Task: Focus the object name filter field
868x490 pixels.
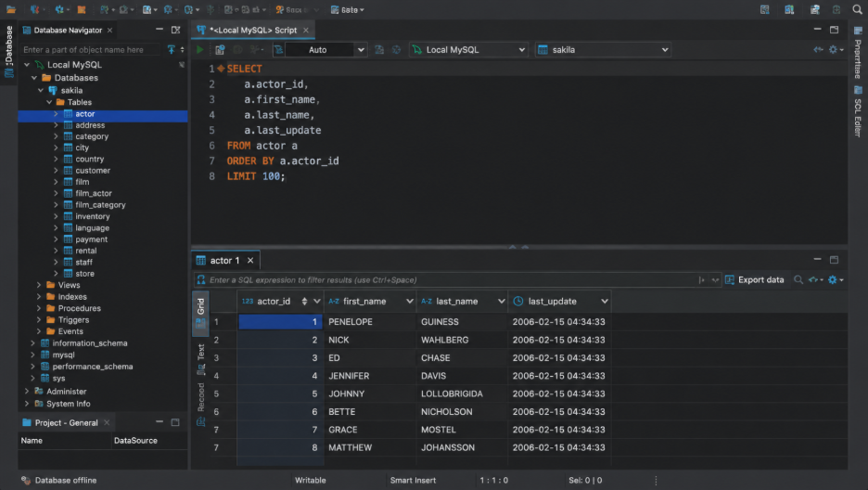Action: tap(90, 50)
